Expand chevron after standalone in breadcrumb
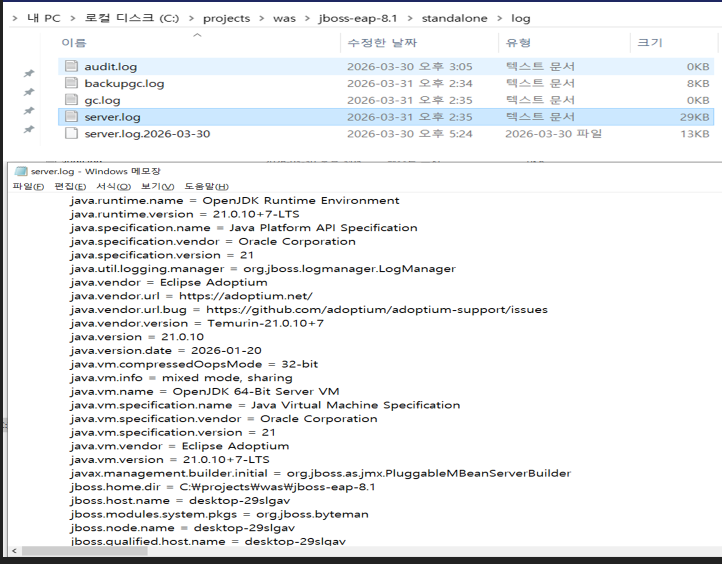 [500, 18]
